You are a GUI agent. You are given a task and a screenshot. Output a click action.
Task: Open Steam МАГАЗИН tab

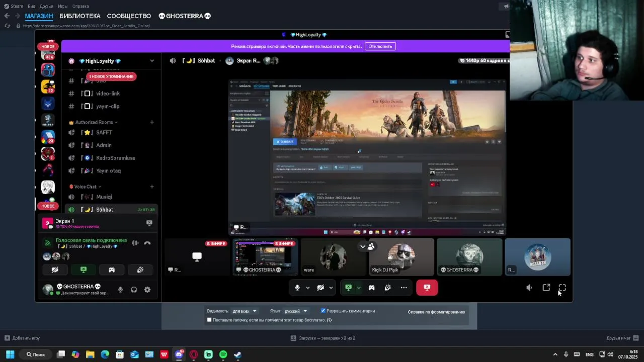click(x=39, y=16)
